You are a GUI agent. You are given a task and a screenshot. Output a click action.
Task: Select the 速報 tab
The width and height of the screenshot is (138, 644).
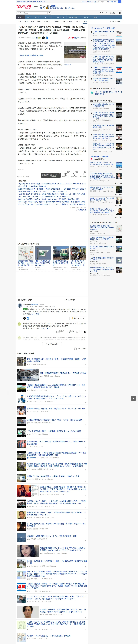point(28,17)
